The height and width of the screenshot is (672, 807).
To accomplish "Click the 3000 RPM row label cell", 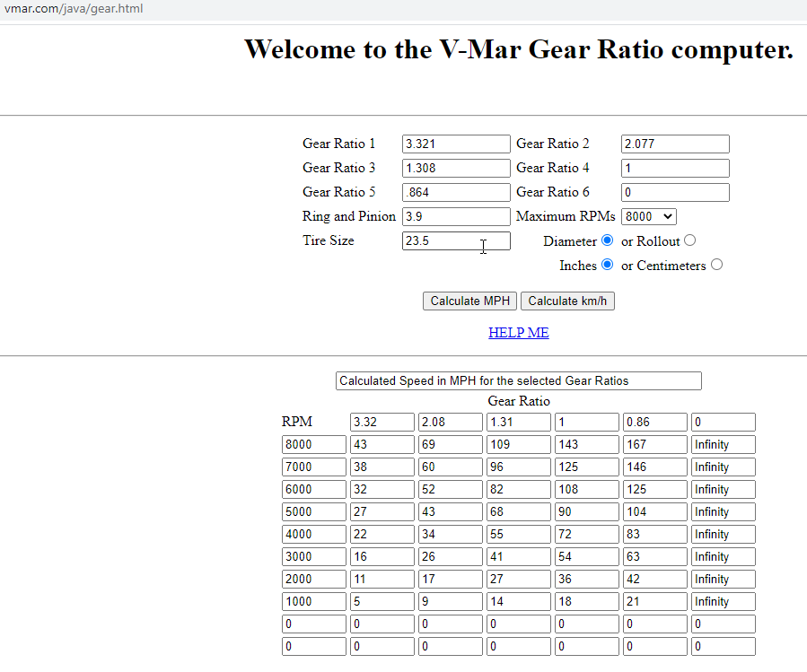I will tap(314, 556).
